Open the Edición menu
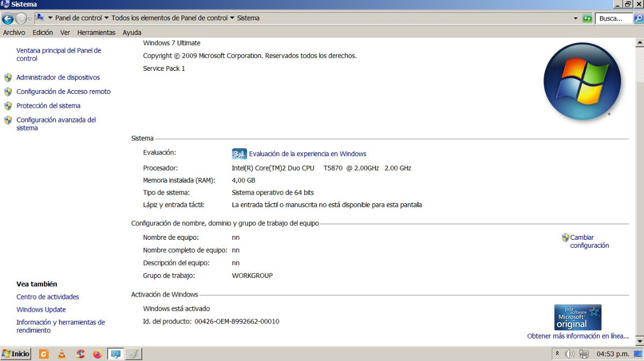The image size is (644, 361). pyautogui.click(x=42, y=33)
